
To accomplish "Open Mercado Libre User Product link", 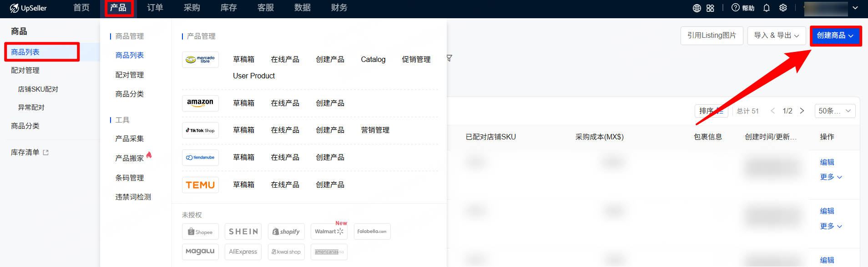I will click(254, 76).
